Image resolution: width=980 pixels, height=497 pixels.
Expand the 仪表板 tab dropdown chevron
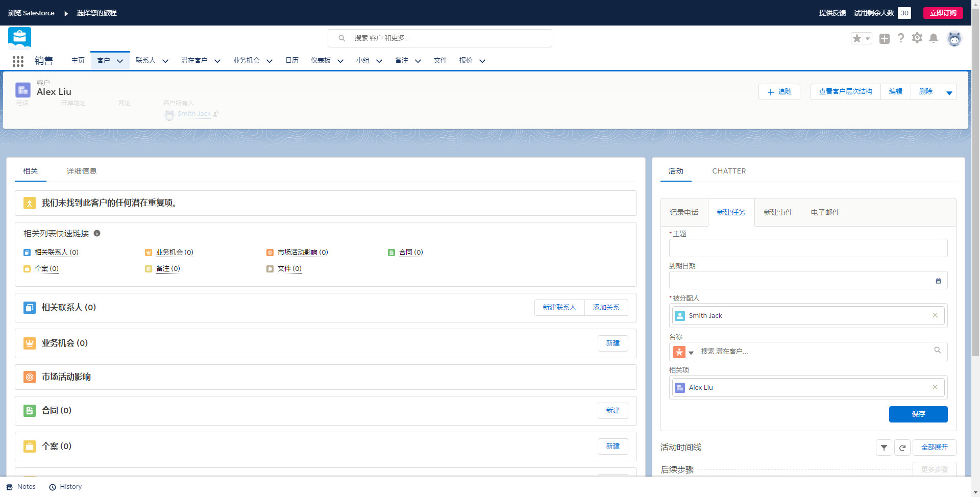click(340, 61)
